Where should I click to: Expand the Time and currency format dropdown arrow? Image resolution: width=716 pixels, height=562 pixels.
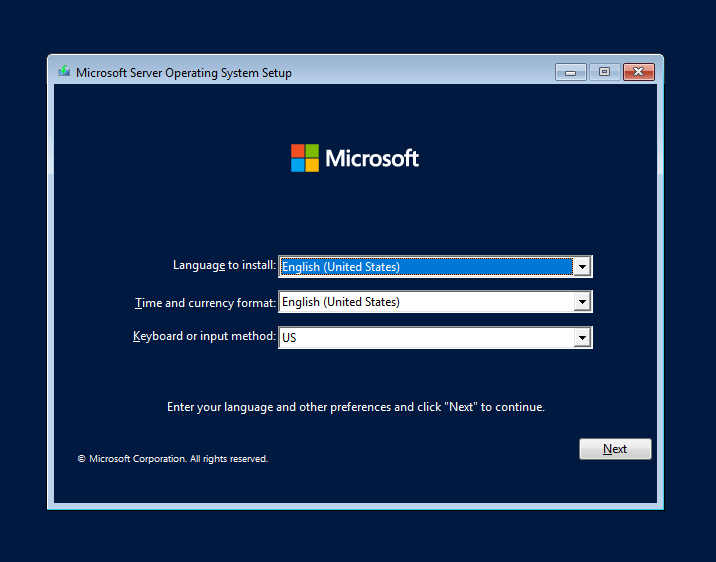click(582, 302)
